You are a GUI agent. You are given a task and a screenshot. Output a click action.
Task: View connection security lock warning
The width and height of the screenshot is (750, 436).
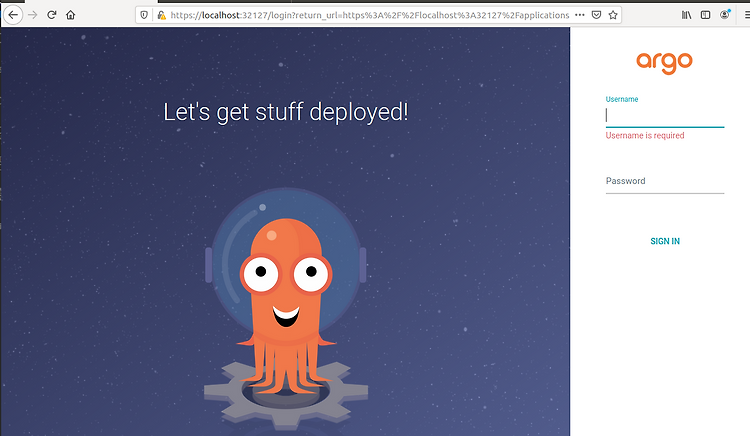(162, 15)
